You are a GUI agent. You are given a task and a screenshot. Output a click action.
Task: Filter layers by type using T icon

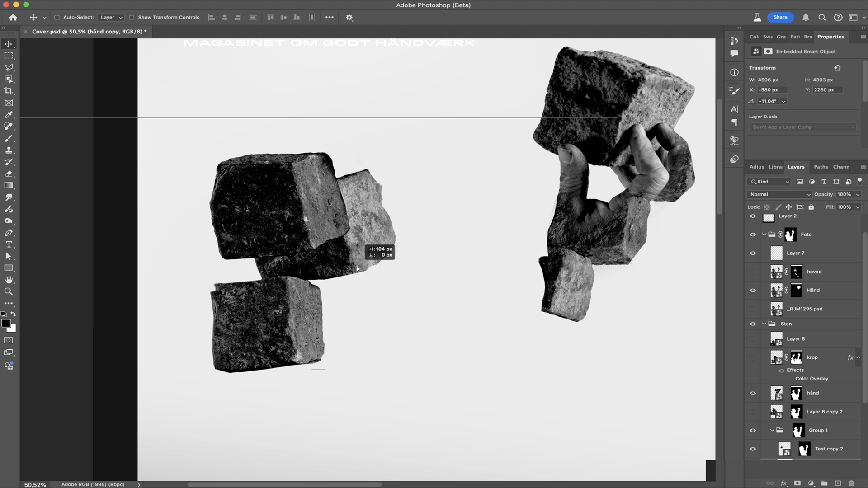[824, 181]
